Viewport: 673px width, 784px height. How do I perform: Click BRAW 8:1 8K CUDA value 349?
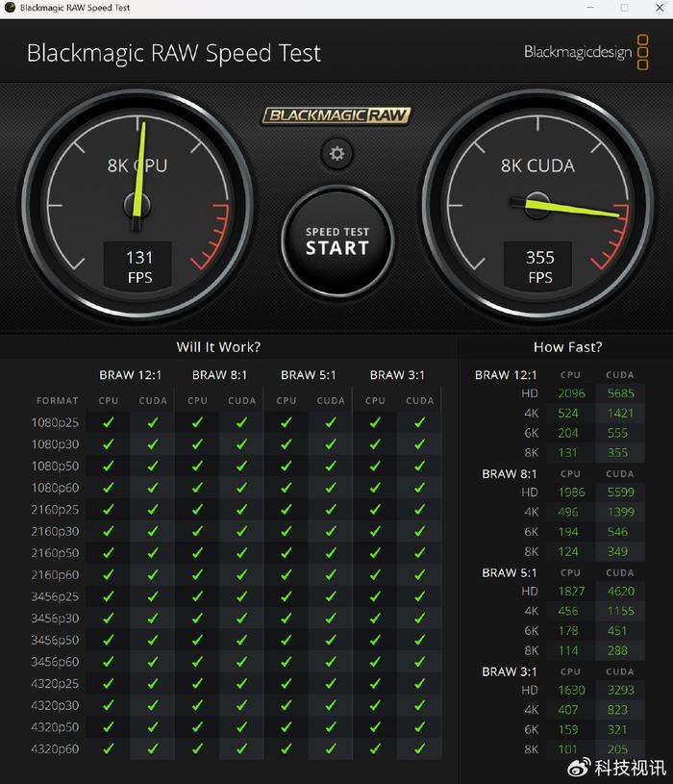click(x=617, y=551)
